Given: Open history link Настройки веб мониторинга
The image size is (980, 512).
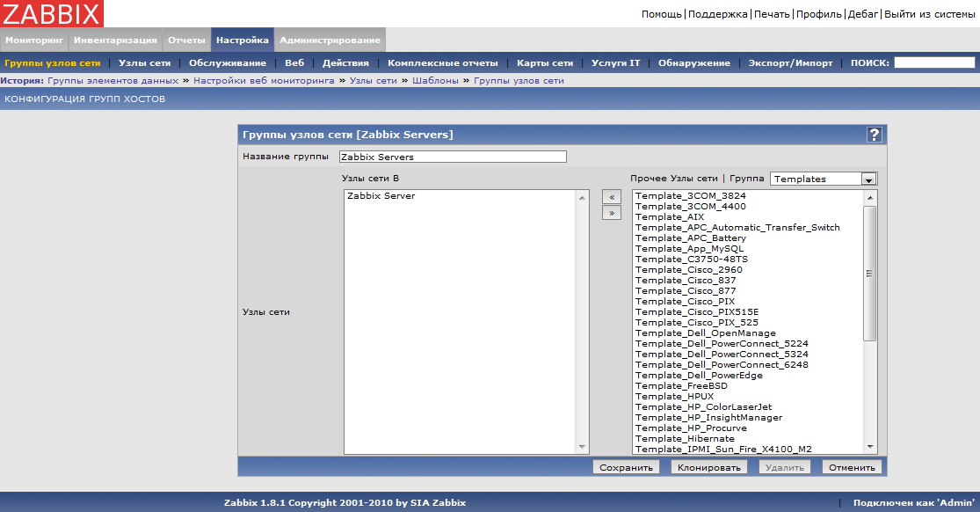Looking at the screenshot, I should point(264,81).
